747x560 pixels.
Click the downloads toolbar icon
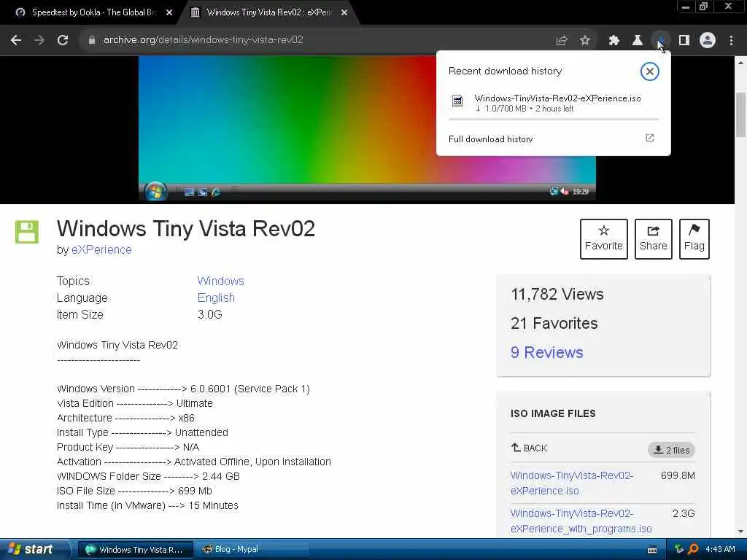[x=660, y=41]
